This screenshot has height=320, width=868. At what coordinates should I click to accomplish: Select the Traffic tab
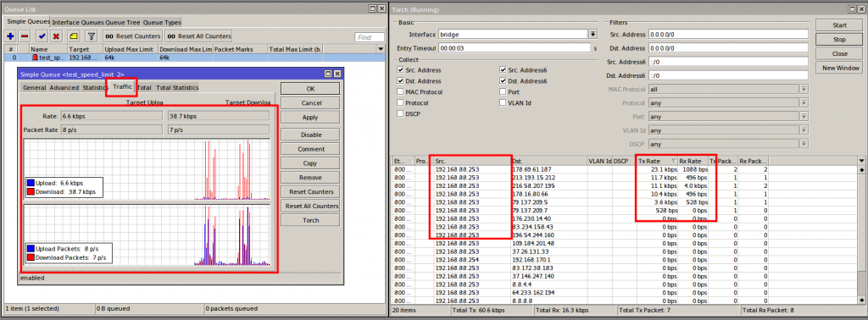pos(122,86)
